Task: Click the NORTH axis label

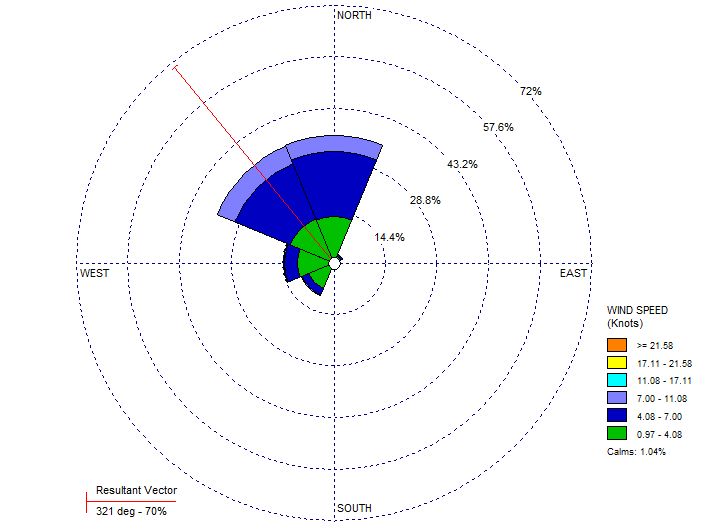Action: point(355,16)
